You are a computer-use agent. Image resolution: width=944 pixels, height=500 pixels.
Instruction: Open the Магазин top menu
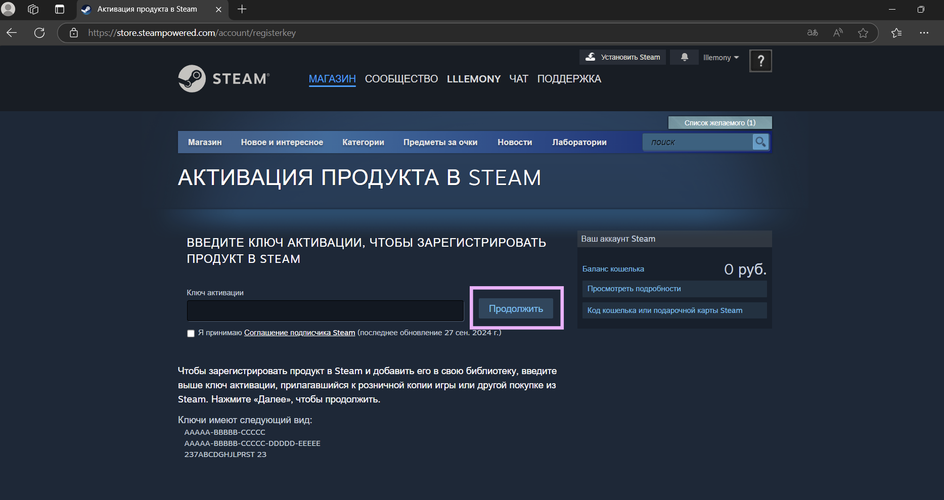[x=332, y=79]
